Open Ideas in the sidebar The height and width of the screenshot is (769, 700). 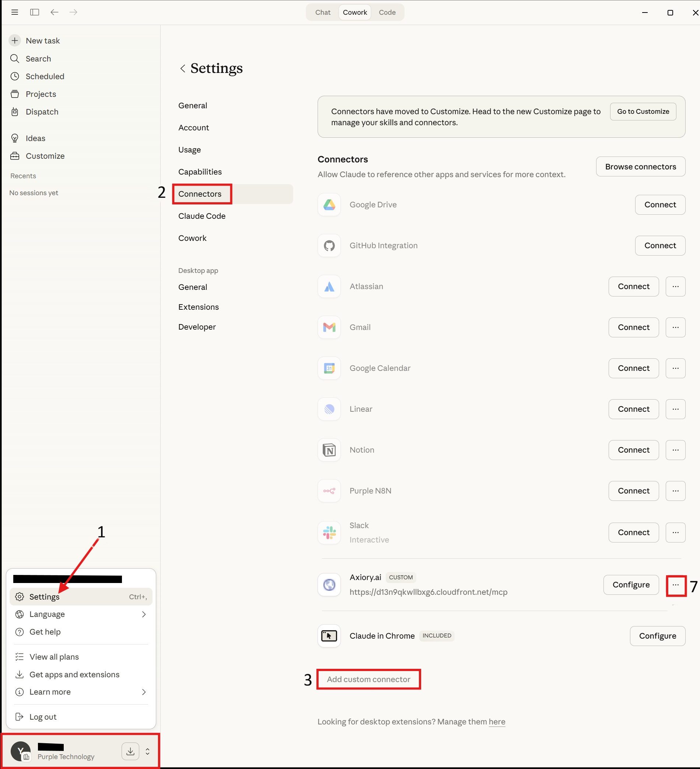pos(28,138)
